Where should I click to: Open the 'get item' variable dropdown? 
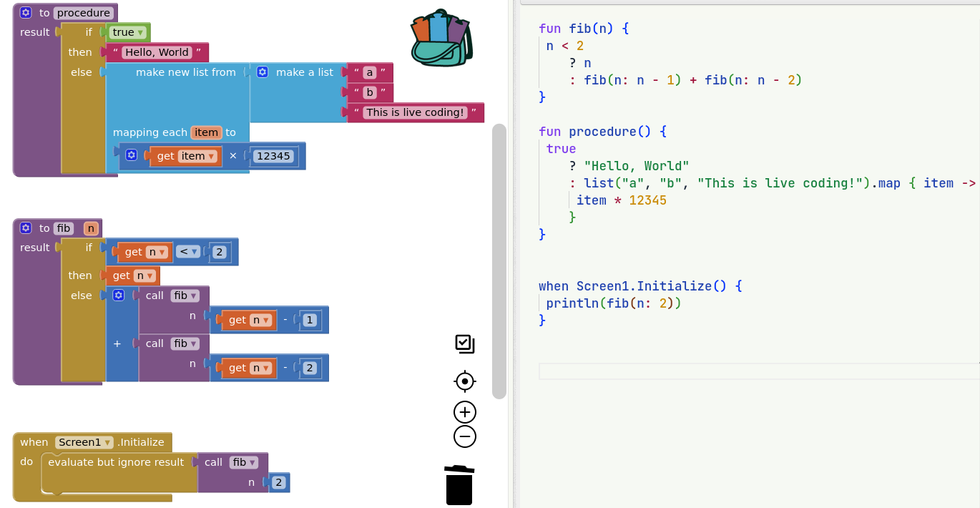198,156
